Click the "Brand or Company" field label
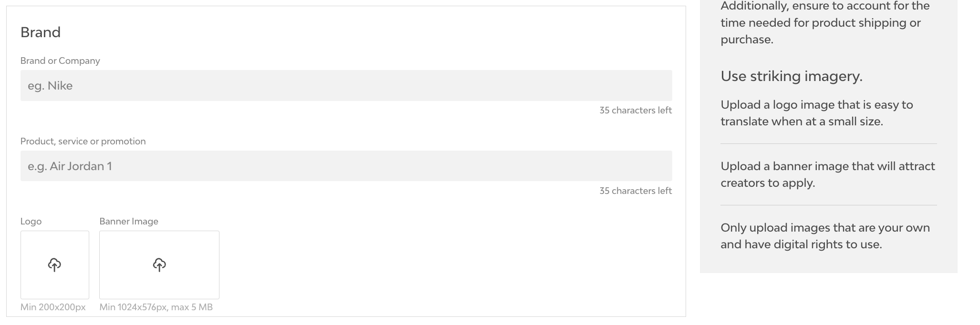This screenshot has width=980, height=325. (60, 61)
